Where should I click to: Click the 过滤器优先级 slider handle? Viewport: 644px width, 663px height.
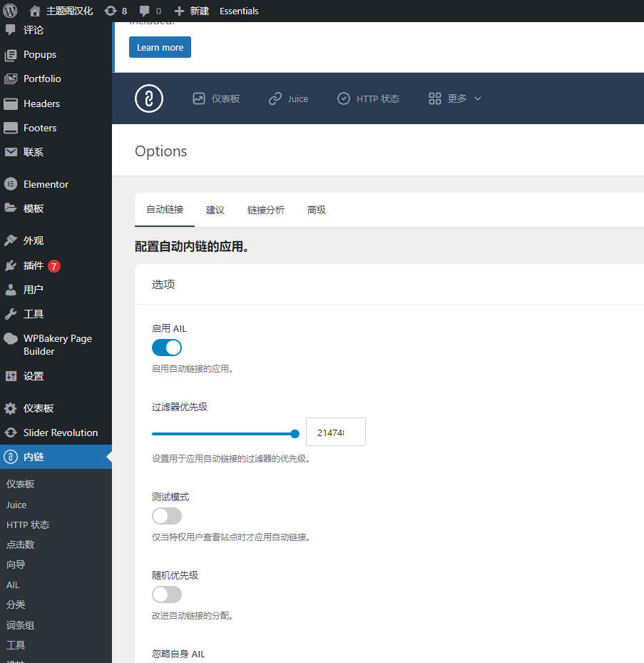(x=295, y=434)
